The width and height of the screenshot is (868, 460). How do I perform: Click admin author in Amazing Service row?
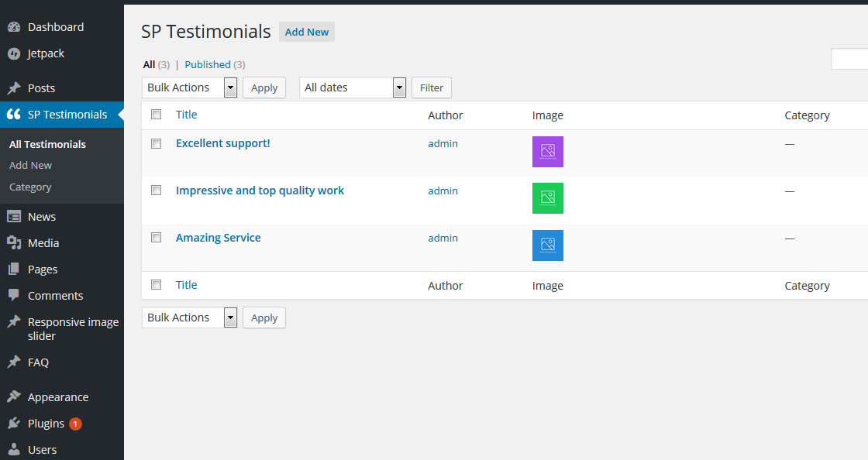[443, 239]
